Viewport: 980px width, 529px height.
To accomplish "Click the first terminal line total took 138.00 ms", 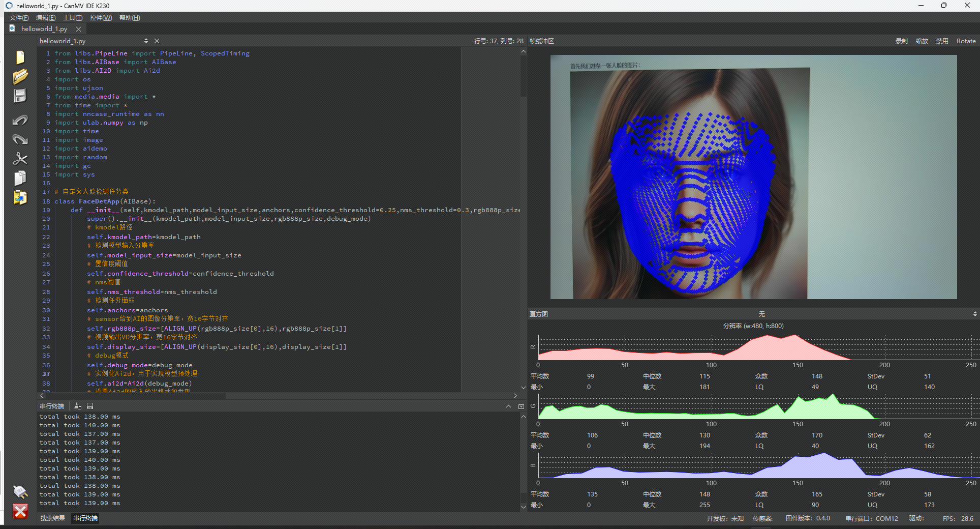I will 80,417.
